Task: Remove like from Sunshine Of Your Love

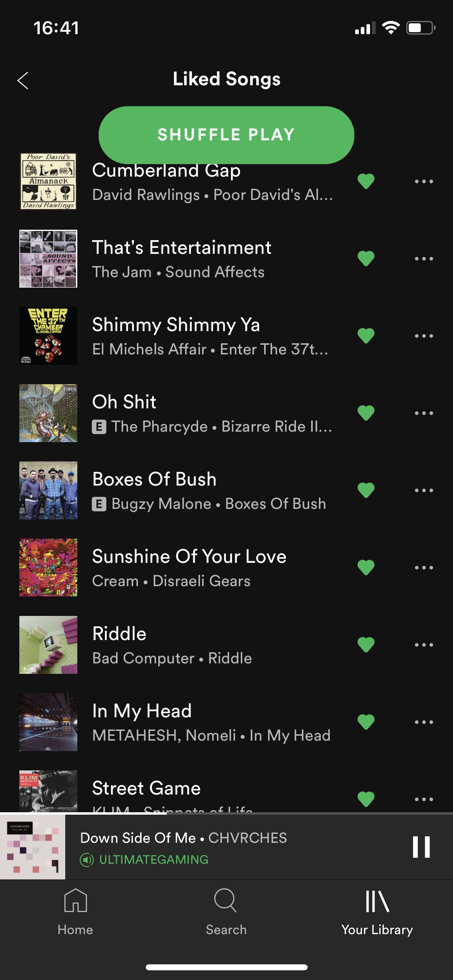Action: pyautogui.click(x=366, y=568)
